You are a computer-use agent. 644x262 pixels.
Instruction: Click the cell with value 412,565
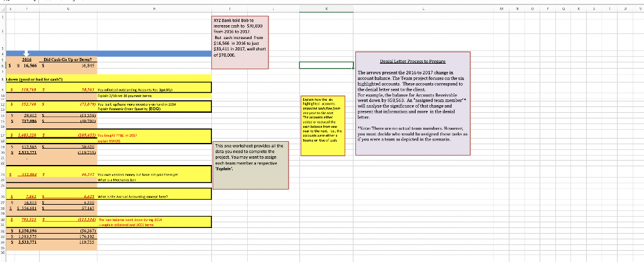(30, 146)
